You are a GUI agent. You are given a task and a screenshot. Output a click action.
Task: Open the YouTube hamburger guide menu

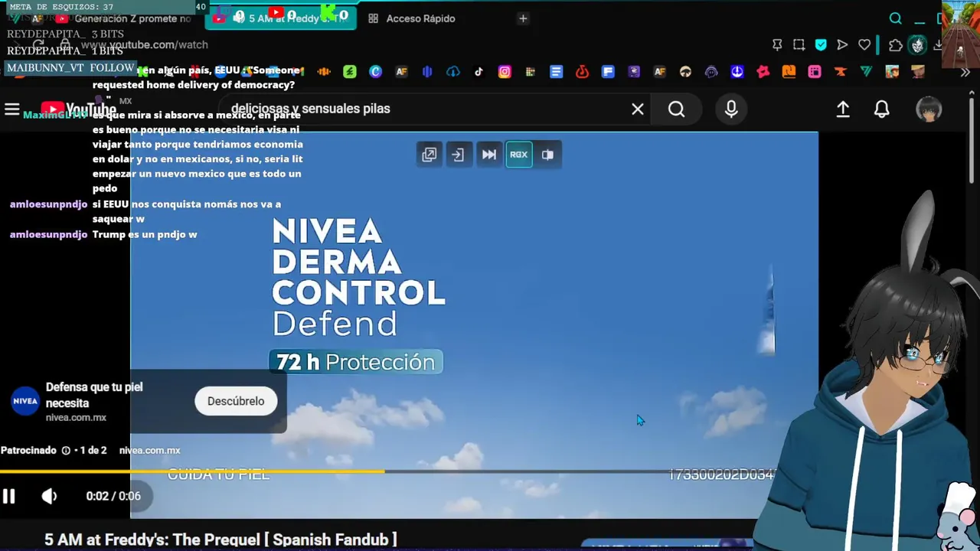tap(11, 109)
